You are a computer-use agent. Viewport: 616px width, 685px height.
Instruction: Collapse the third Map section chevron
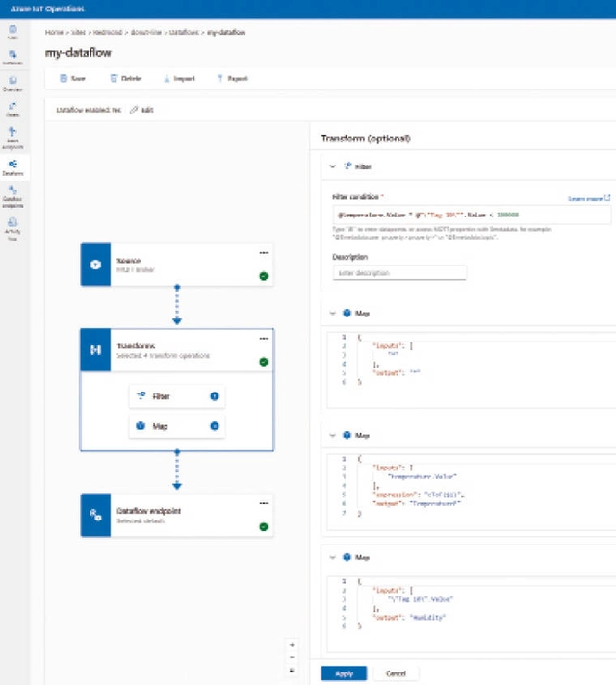click(x=333, y=557)
